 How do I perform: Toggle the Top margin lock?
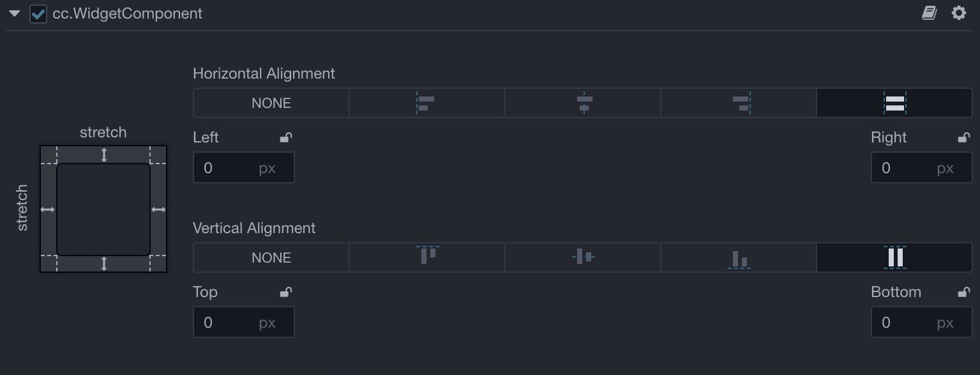click(x=286, y=292)
